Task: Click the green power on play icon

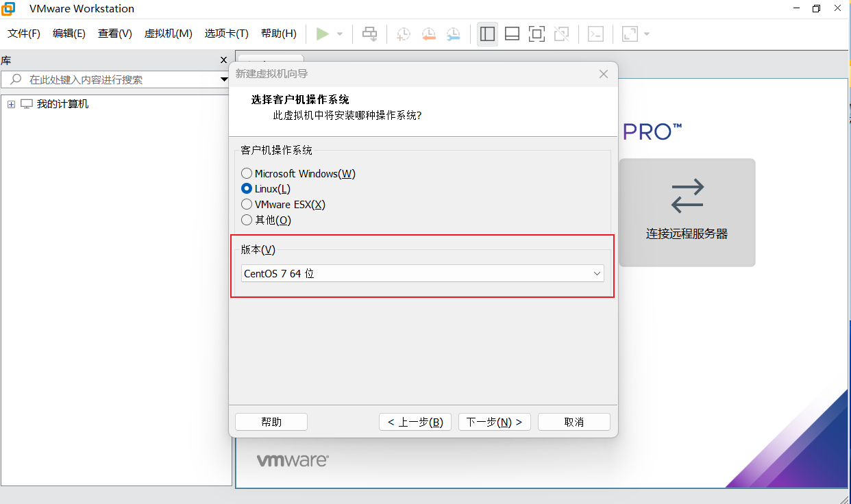Action: click(x=322, y=34)
